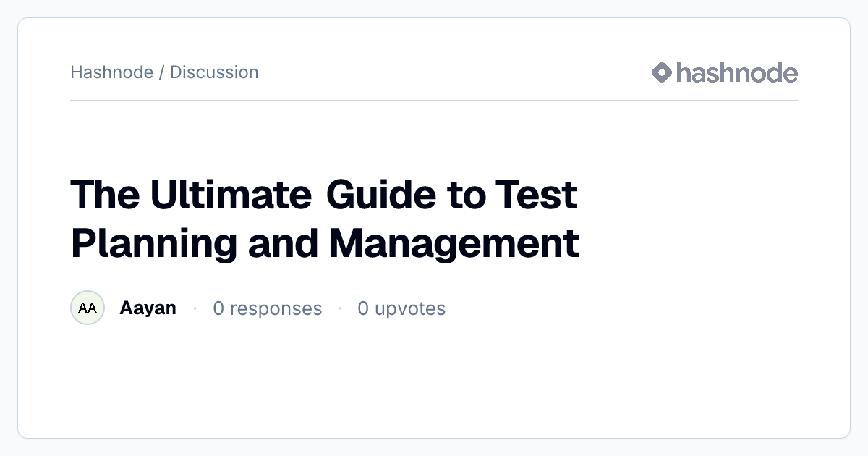View the 0 responses count

coord(267,308)
